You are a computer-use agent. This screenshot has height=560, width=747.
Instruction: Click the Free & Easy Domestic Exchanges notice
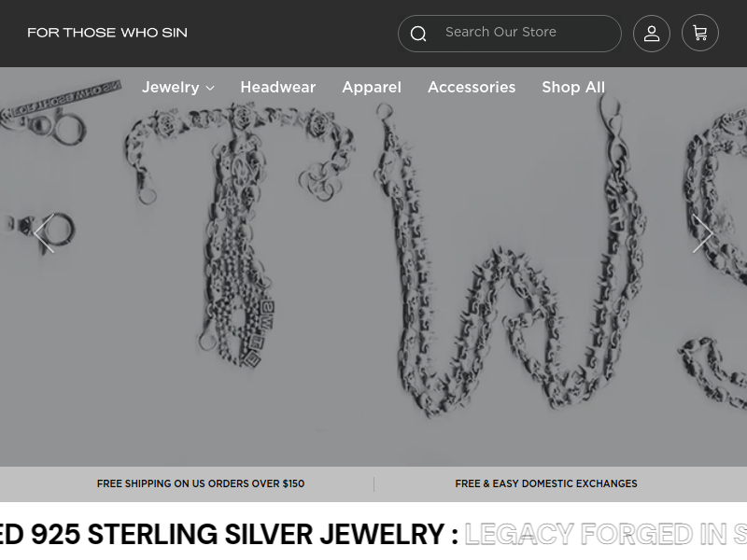(546, 483)
